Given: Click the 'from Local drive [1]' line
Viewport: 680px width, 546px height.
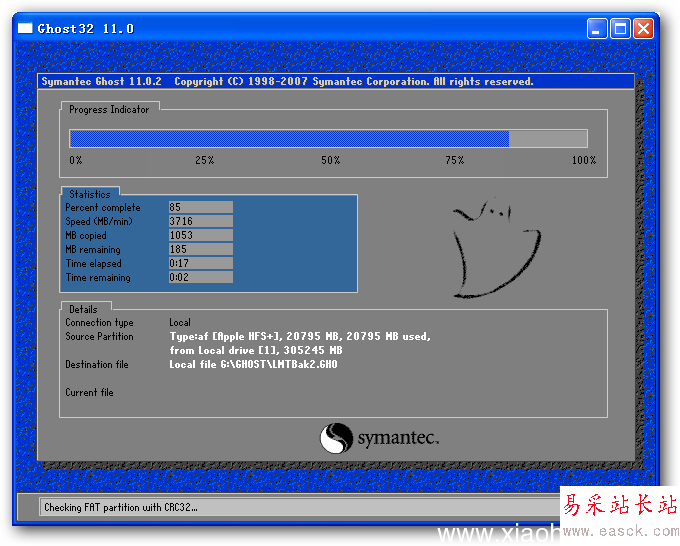Looking at the screenshot, I should point(256,350).
